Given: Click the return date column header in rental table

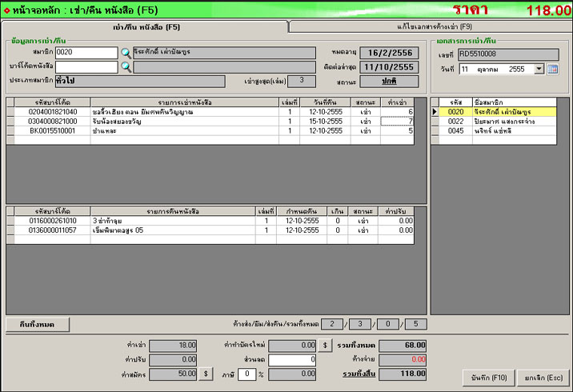Looking at the screenshot, I should [325, 102].
